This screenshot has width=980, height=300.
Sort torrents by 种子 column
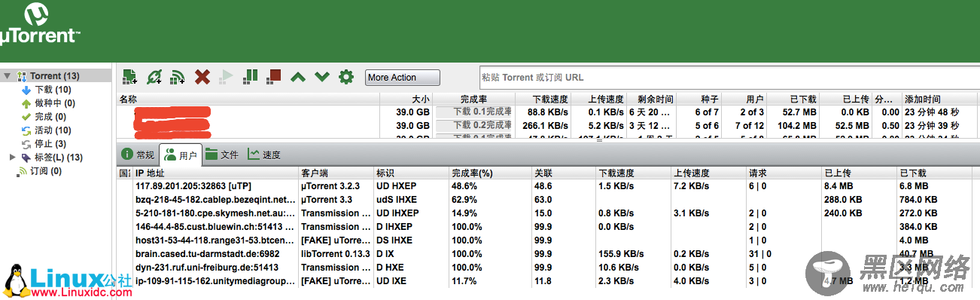click(x=699, y=99)
